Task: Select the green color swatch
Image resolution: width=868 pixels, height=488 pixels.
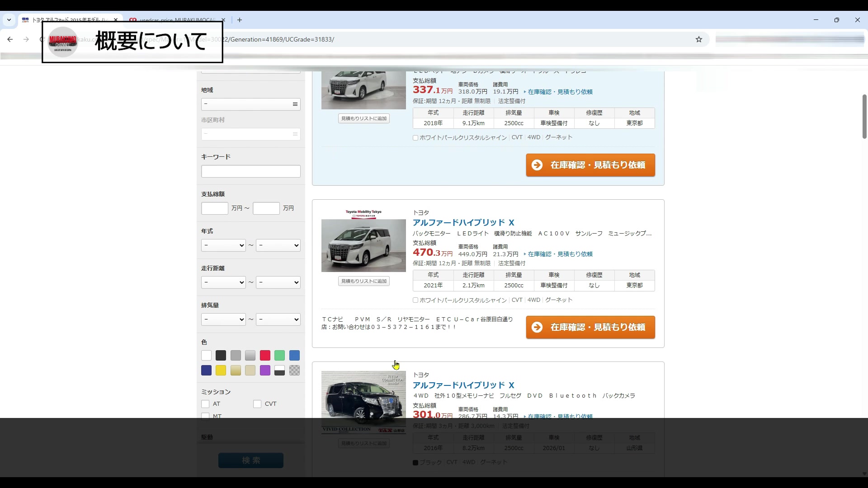Action: point(279,356)
